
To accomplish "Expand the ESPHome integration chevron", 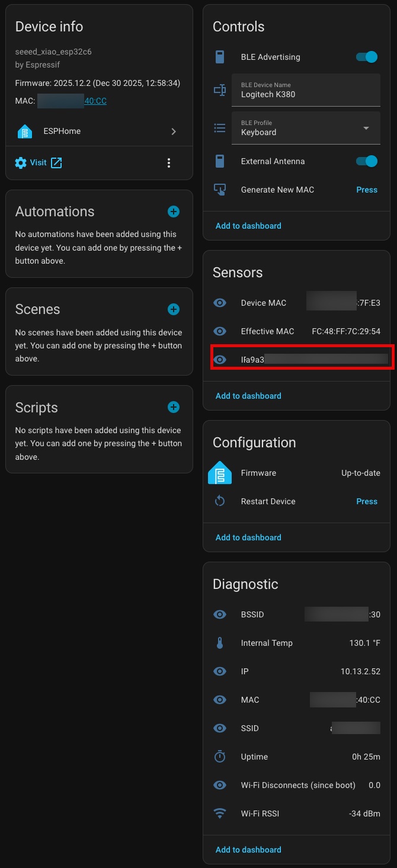I will click(174, 132).
